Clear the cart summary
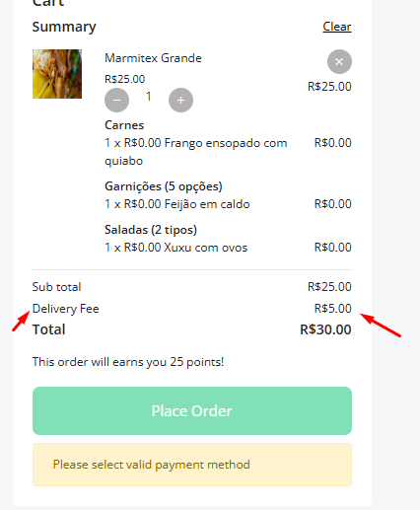Screen dimensions: 420x510 (x=337, y=27)
